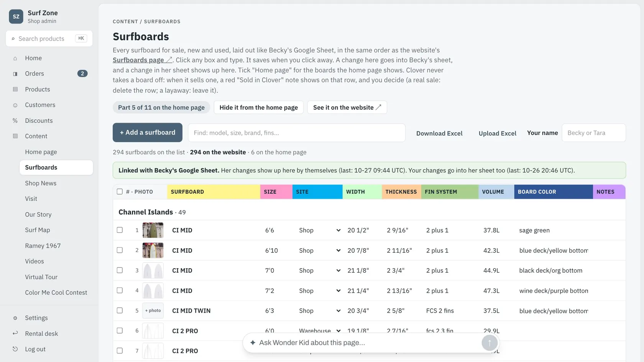Click Hide it from the home page
The height and width of the screenshot is (362, 644).
(259, 108)
